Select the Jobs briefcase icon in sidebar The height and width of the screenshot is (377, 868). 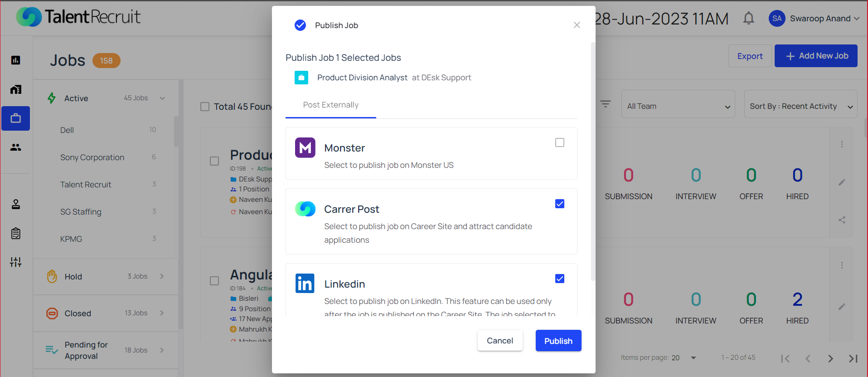coord(16,118)
